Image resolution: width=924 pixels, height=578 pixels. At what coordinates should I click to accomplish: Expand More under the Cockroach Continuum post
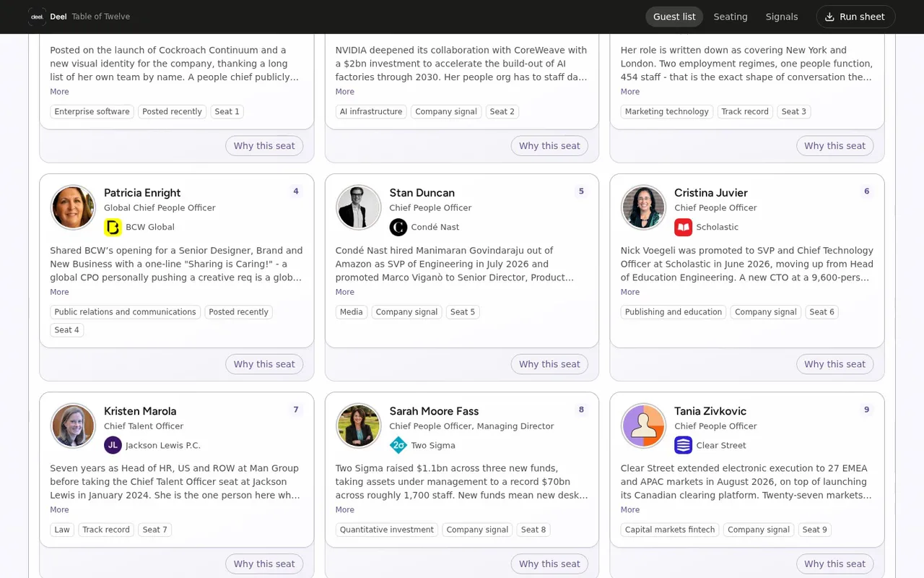[59, 92]
